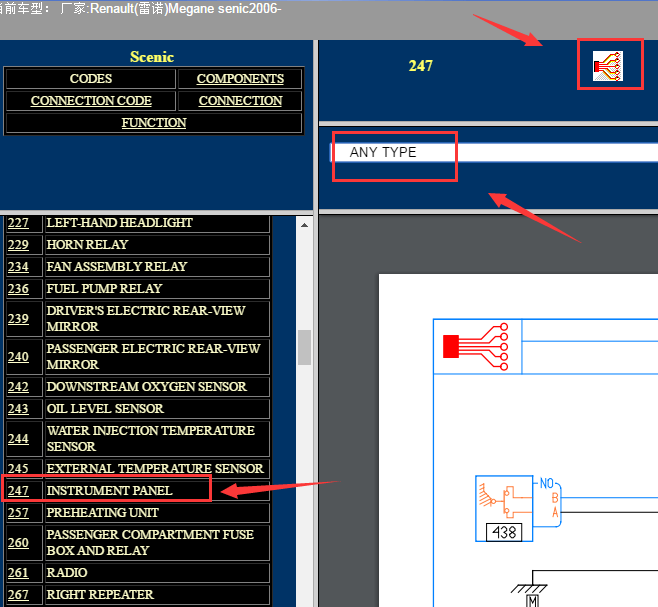Open the CODES tab
The height and width of the screenshot is (607, 658).
click(90, 79)
